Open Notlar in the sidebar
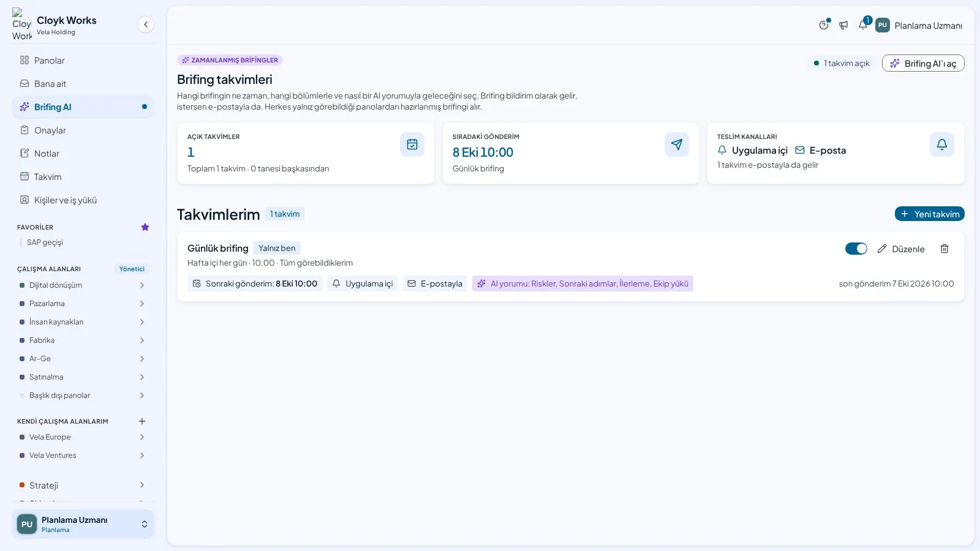Viewport: 980px width, 551px height. point(83,154)
